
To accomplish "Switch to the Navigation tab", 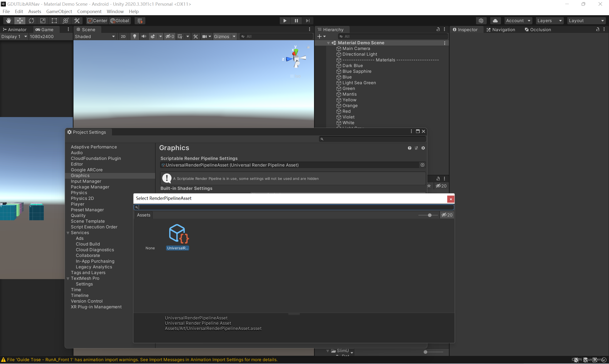I will (x=501, y=30).
